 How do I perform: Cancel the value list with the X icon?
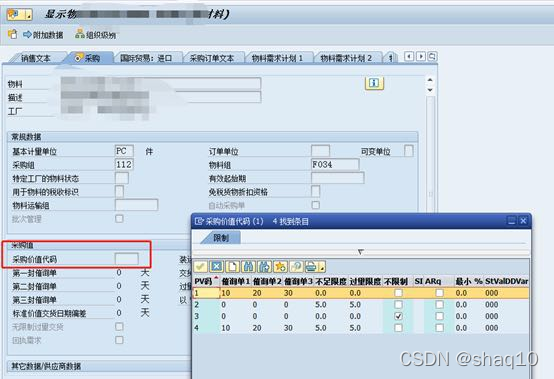click(216, 266)
